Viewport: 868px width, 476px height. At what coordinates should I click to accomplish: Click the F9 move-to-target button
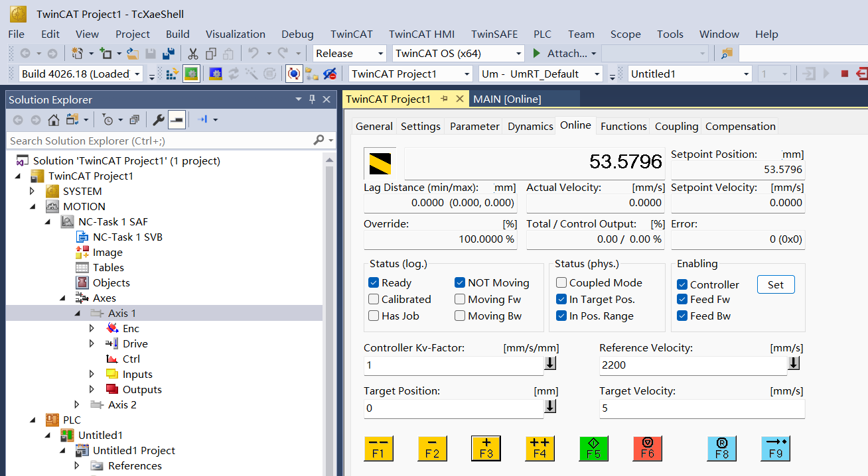tap(775, 449)
